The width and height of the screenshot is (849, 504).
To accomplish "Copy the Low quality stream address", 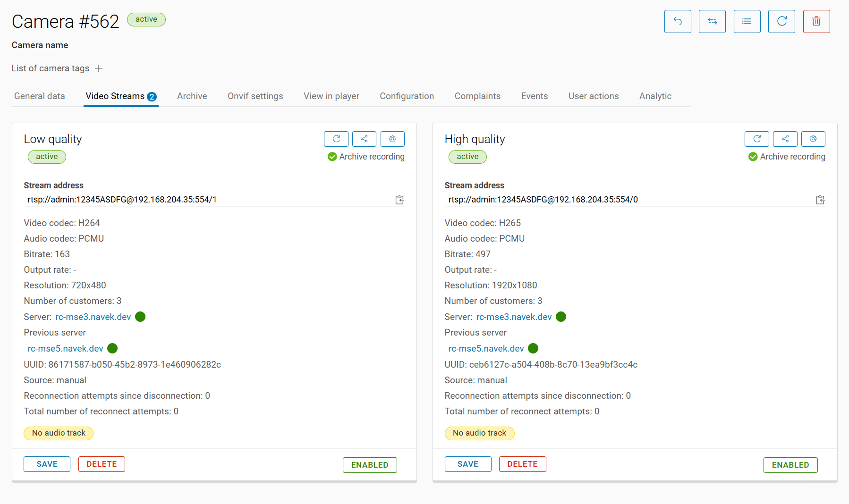I will click(x=399, y=200).
